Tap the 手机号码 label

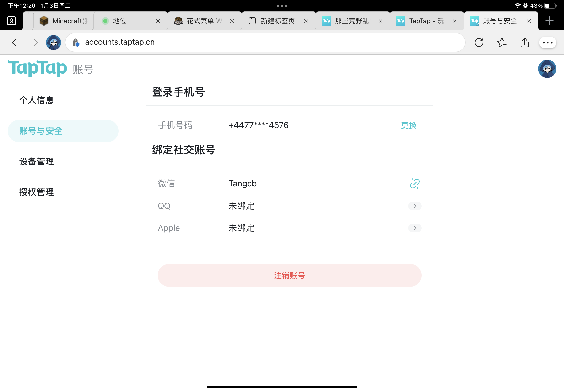(175, 125)
